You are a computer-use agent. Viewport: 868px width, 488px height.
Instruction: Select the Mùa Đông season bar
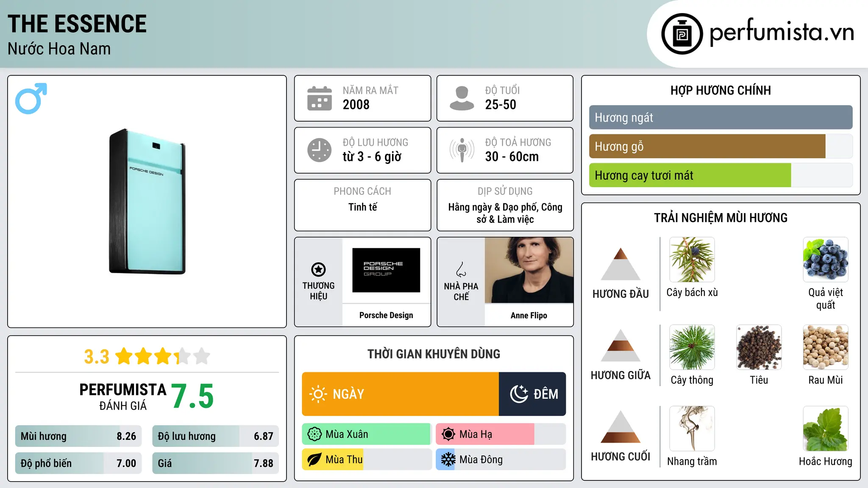(x=501, y=460)
